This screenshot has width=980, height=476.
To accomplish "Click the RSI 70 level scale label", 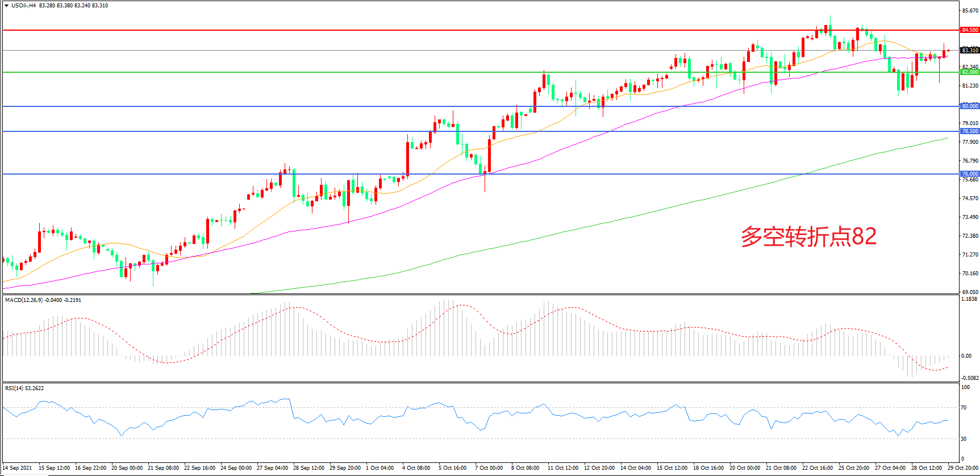I will click(964, 408).
